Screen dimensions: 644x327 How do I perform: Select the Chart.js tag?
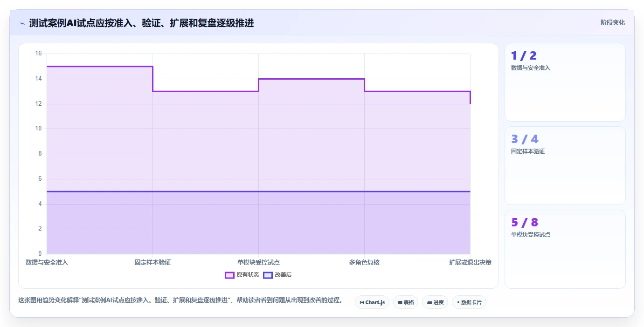tap(372, 302)
